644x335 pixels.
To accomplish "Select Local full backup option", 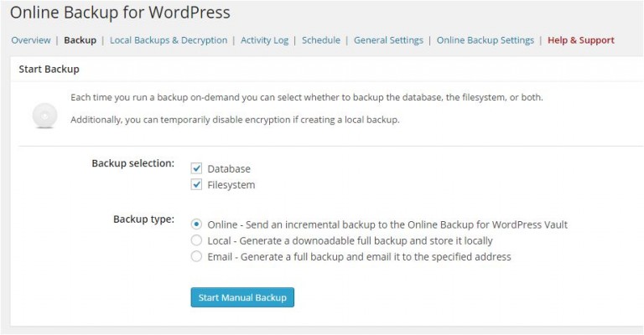I will [197, 240].
